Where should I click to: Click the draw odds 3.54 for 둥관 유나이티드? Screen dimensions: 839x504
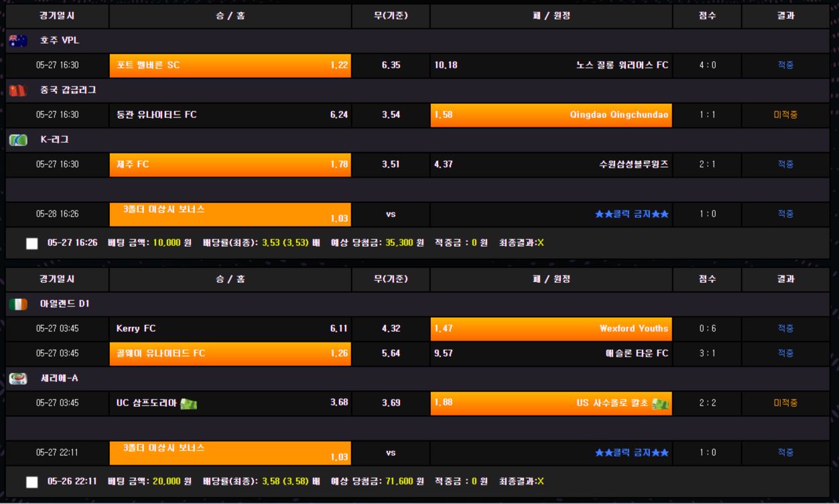click(x=391, y=115)
